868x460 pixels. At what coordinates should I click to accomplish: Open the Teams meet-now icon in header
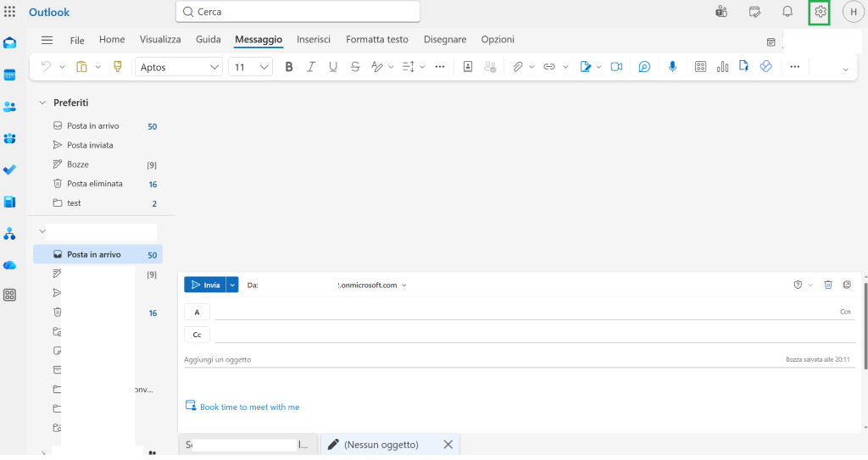click(x=721, y=12)
